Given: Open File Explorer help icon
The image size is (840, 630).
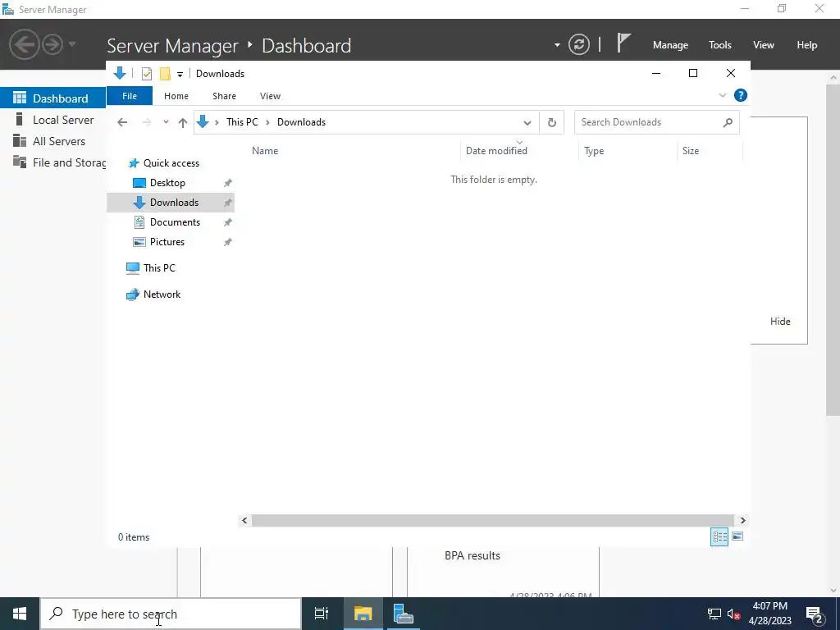Looking at the screenshot, I should coord(741,95).
